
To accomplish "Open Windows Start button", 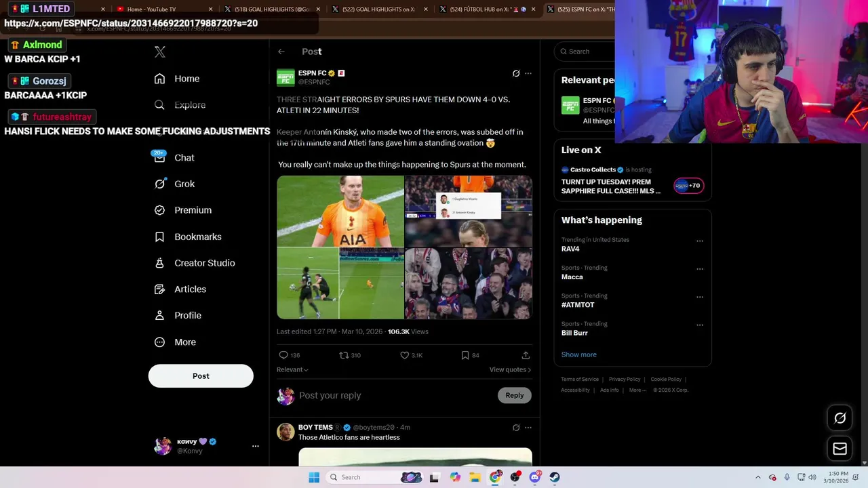I will 314,477.
